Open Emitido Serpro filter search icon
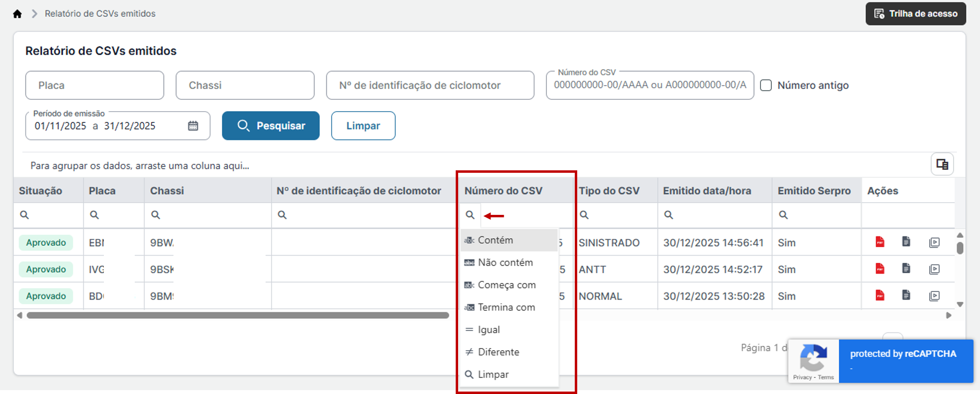This screenshot has width=980, height=394. click(783, 215)
